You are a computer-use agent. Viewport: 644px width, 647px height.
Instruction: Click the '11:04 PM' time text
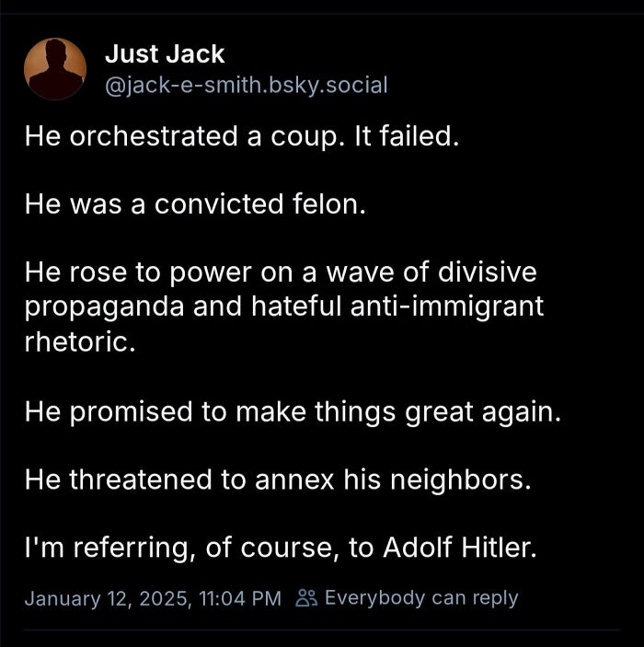point(240,598)
